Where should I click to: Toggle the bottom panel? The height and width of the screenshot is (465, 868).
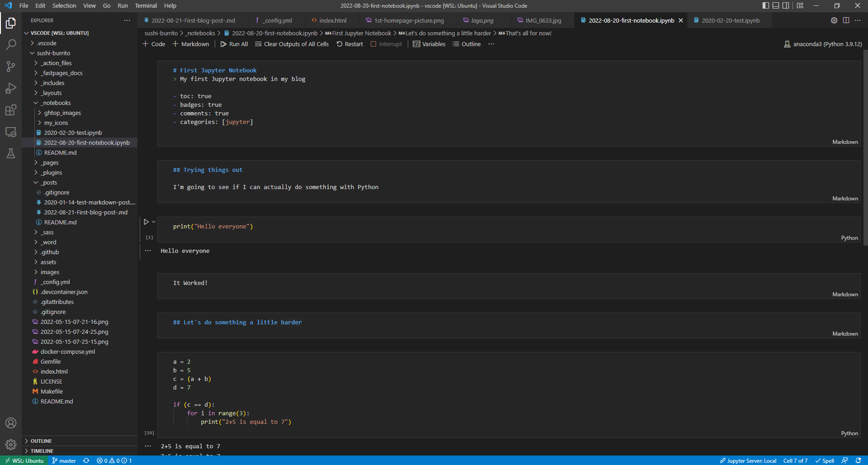pyautogui.click(x=776, y=5)
